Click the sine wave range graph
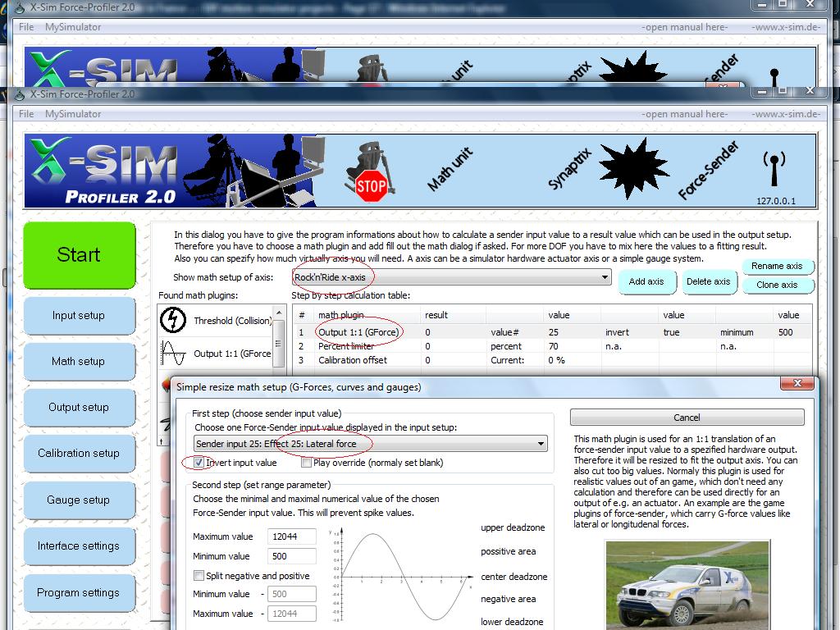 [402, 576]
